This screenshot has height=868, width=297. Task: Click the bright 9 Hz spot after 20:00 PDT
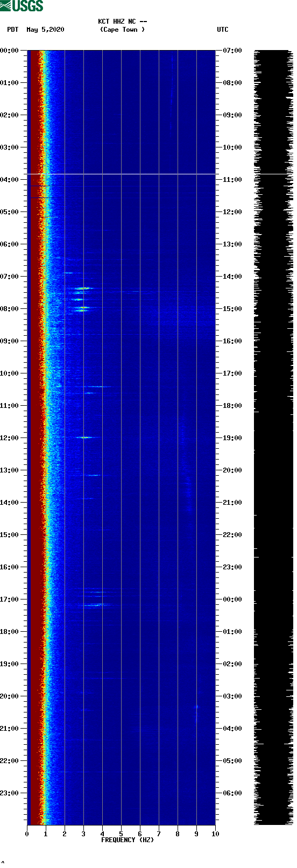196,707
